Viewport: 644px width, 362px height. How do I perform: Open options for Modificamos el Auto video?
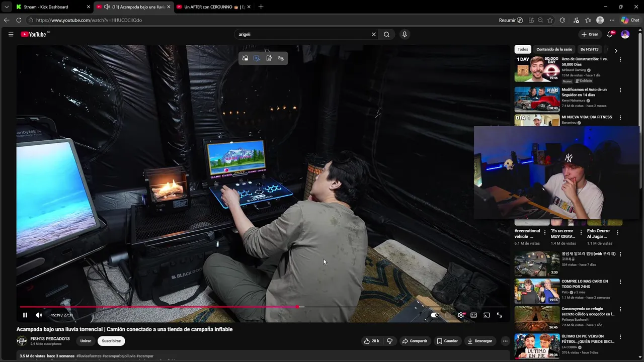pyautogui.click(x=620, y=90)
